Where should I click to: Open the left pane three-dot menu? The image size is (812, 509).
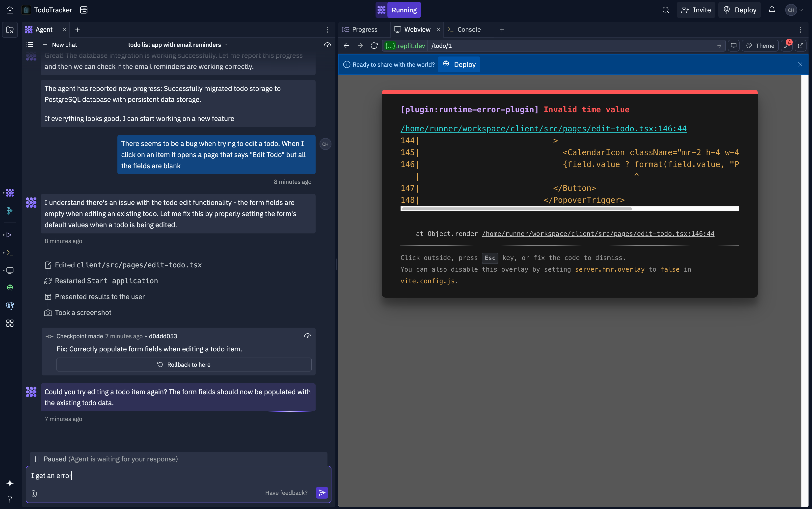(x=327, y=30)
